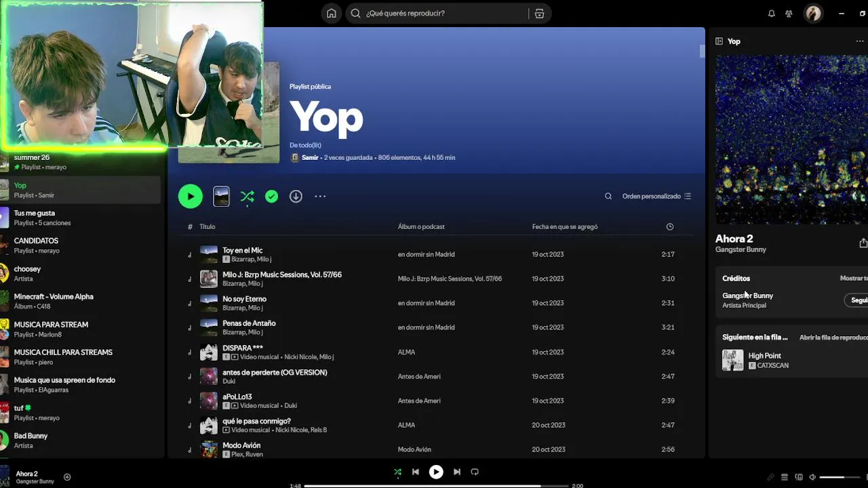Viewport: 868px width, 488px height.
Task: Toggle shuffle in the bottom player bar
Action: click(x=397, y=472)
